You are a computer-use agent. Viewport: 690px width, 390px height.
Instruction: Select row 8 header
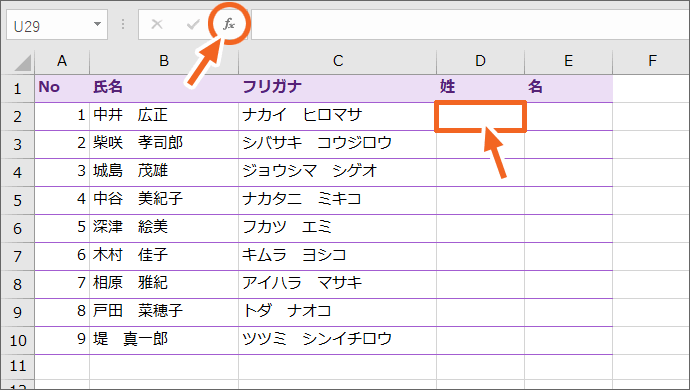(x=18, y=284)
